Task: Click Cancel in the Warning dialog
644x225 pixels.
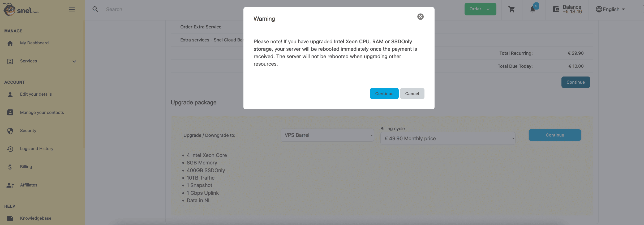Action: click(x=412, y=94)
